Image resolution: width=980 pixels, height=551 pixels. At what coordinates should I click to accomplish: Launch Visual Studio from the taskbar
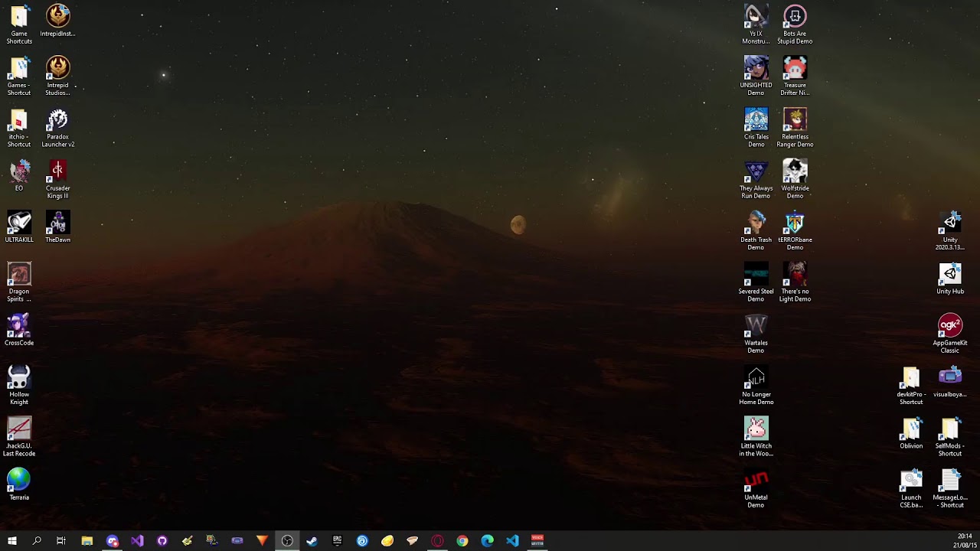137,540
